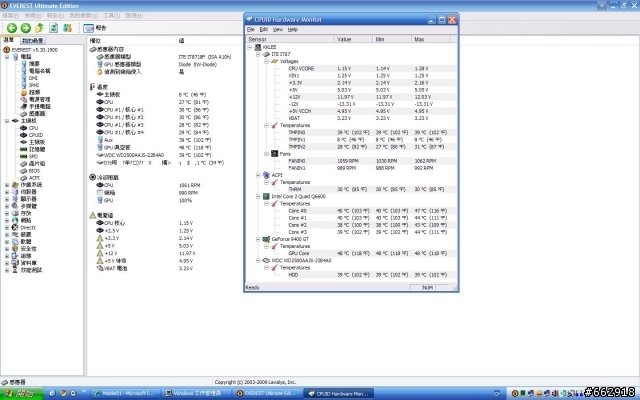Click the thermometer icon beside GeForce Temperatures

coord(274,246)
